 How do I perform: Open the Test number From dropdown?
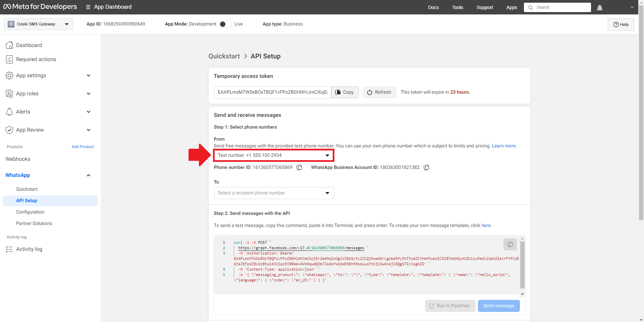tap(274, 155)
